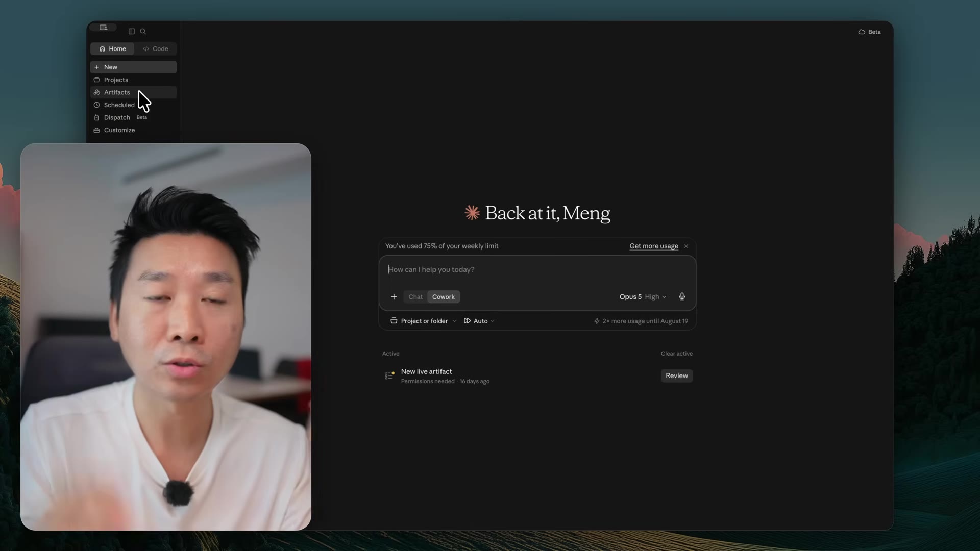Expand the Project or folder dropdown

click(x=423, y=321)
